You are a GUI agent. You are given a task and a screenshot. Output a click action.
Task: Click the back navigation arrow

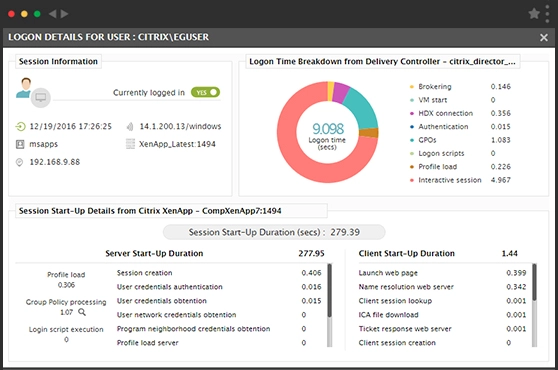[53, 14]
